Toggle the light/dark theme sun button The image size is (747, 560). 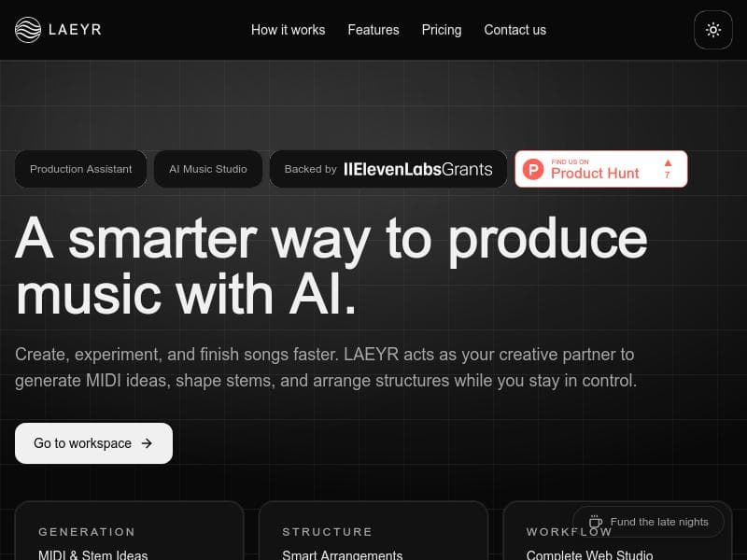[712, 30]
